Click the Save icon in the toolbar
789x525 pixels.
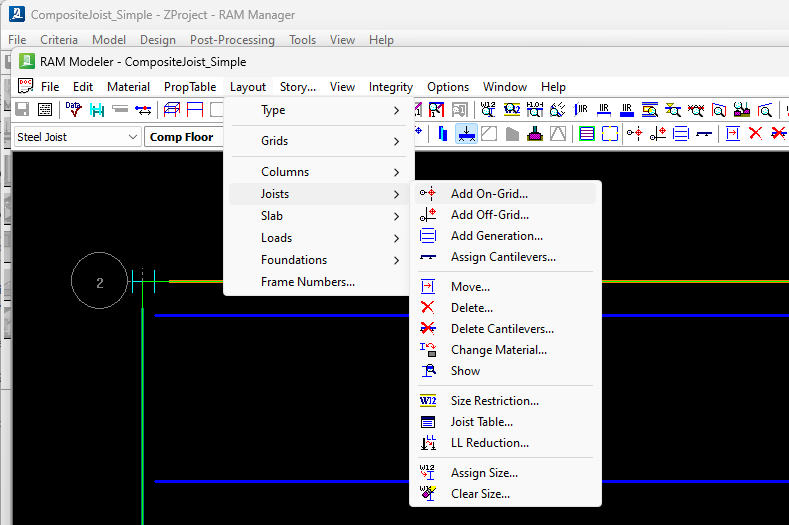coord(22,110)
